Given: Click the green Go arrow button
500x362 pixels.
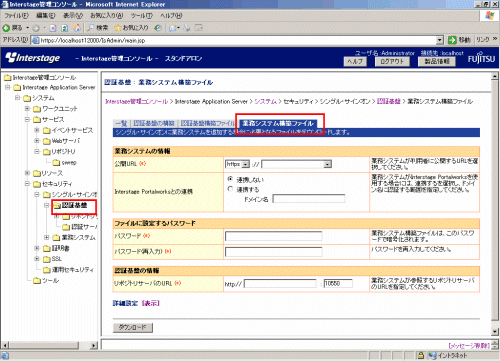Looking at the screenshot, I should coord(452,40).
